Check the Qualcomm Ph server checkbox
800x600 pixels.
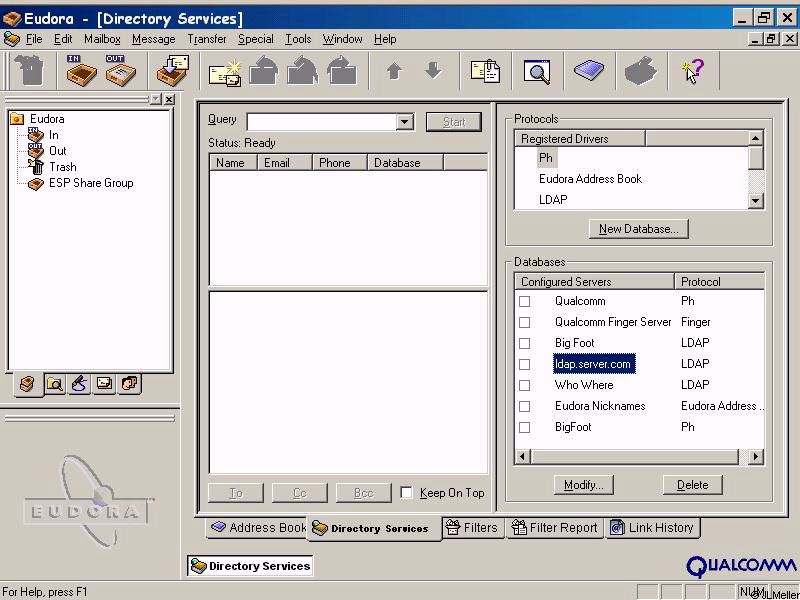tap(524, 302)
